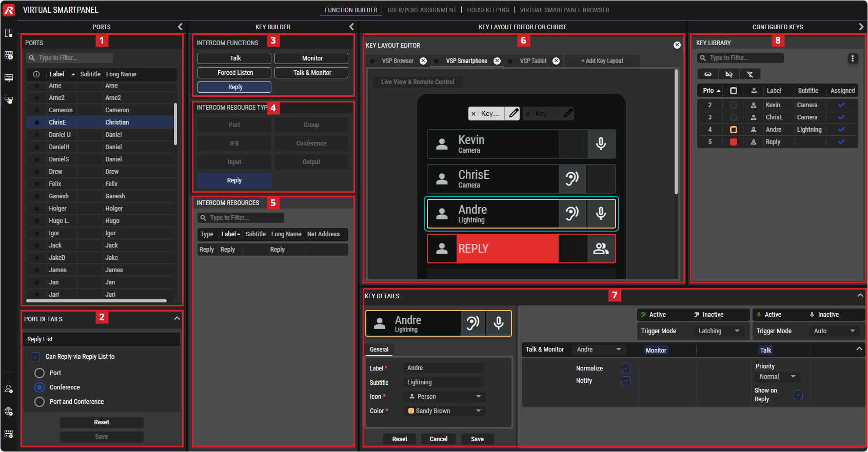The image size is (868, 452).
Task: Click the microphone icon on Andre layout key
Action: point(601,214)
